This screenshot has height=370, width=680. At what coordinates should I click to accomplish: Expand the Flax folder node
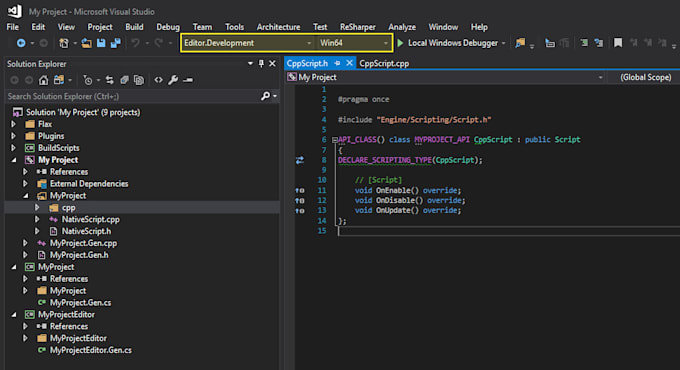pos(14,124)
